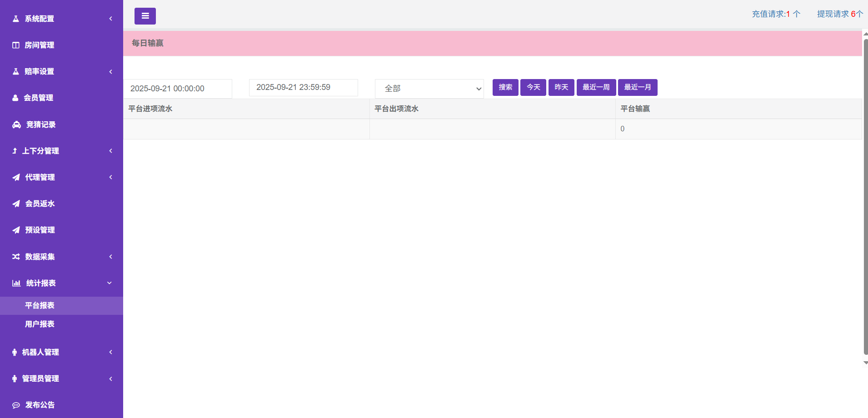Open the 提现请求 notification link
This screenshot has width=868, height=418.
tap(839, 14)
